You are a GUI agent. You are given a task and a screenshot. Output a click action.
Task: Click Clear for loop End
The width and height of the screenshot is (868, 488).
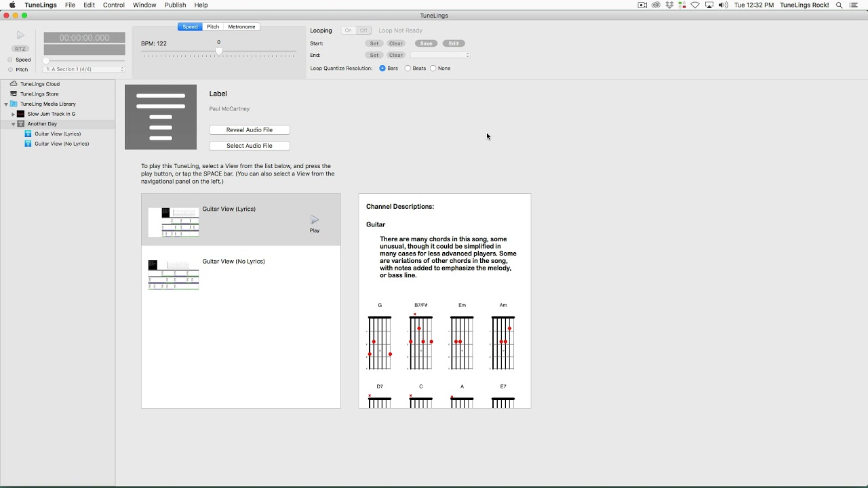pos(396,55)
